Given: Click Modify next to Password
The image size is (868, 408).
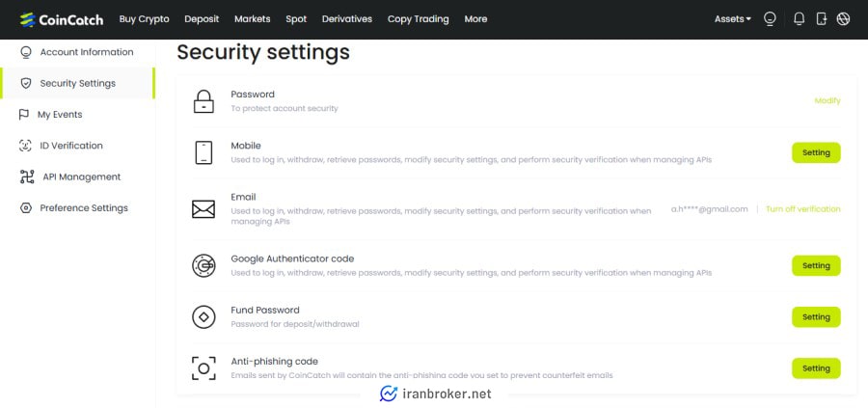Looking at the screenshot, I should click(827, 100).
